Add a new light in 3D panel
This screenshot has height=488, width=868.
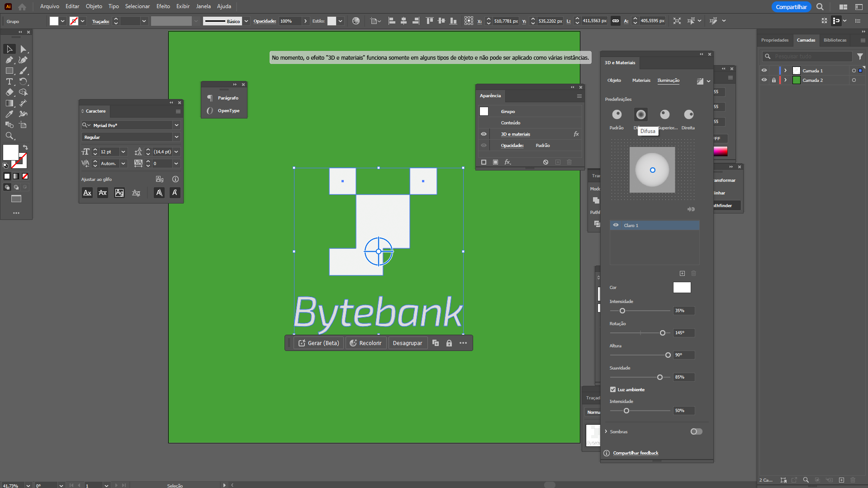point(682,273)
